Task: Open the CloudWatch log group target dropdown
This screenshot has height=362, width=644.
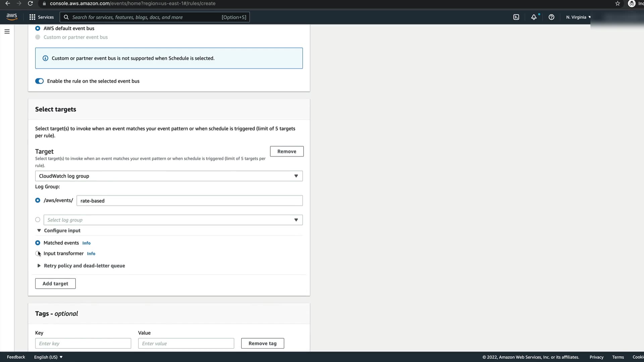Action: tap(169, 176)
